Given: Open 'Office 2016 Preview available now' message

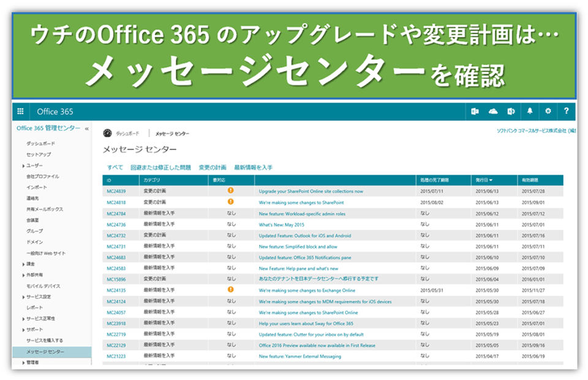Looking at the screenshot, I should coord(317,345).
